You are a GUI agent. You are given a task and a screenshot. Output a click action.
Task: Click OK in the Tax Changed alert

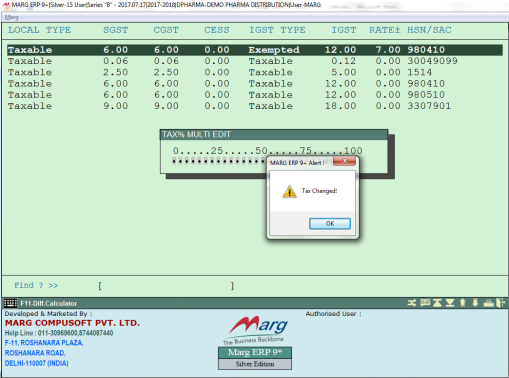pyautogui.click(x=330, y=224)
